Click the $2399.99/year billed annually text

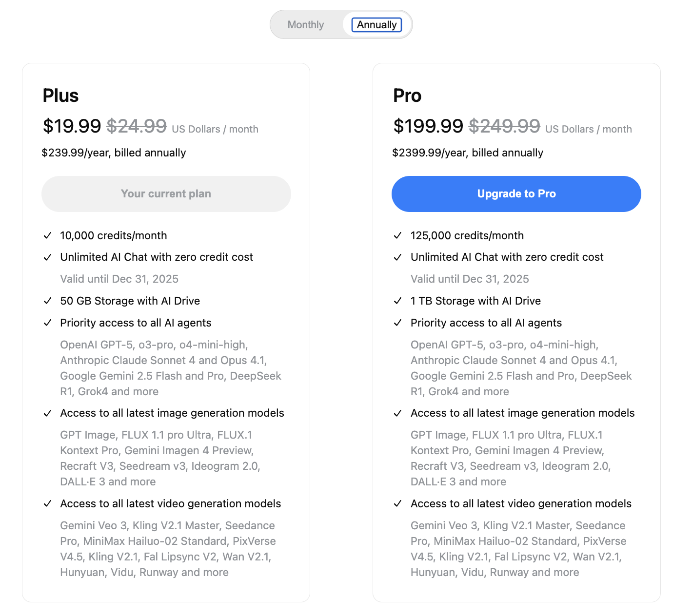click(x=467, y=153)
